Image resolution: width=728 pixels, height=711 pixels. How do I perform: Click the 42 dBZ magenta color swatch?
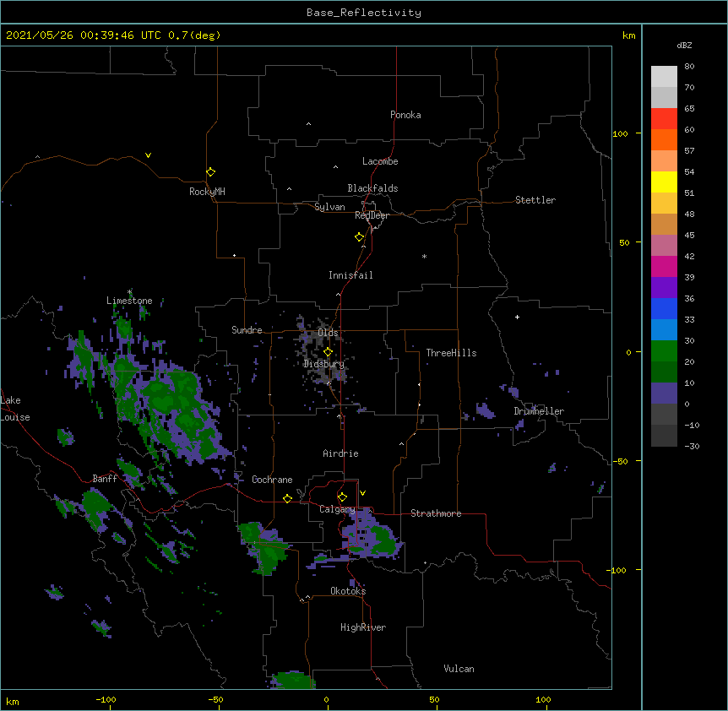[x=664, y=266]
